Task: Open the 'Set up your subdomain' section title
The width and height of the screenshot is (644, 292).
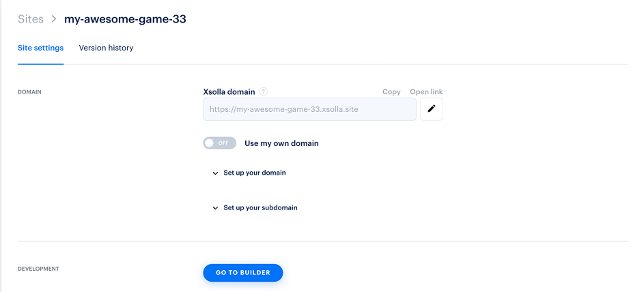Action: coord(260,207)
